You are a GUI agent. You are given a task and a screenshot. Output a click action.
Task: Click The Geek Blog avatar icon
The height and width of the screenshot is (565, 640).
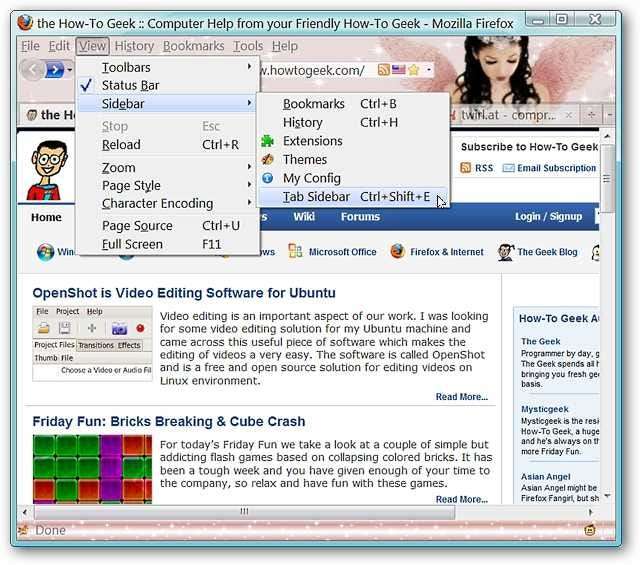[505, 252]
